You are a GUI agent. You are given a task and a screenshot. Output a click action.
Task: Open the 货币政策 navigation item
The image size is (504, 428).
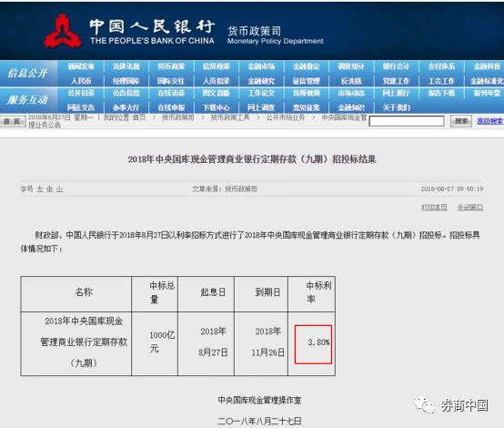tap(171, 66)
